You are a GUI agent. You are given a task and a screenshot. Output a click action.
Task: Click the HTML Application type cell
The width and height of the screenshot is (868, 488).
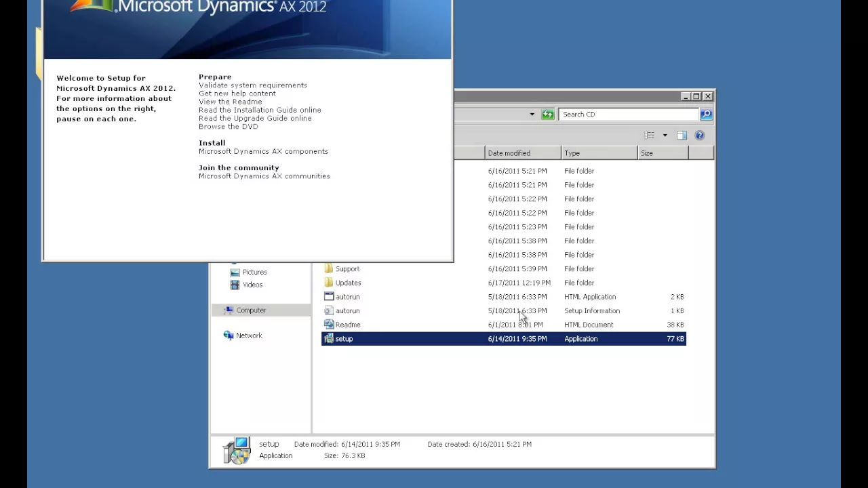pos(590,297)
